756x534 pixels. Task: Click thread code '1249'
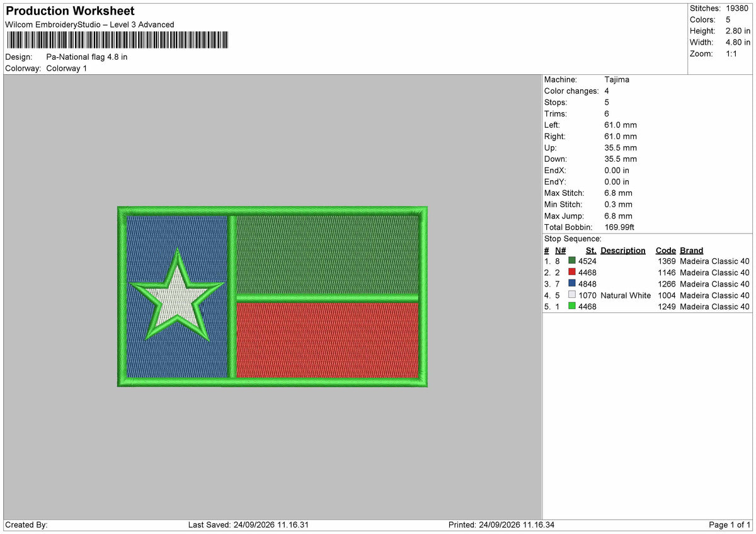pyautogui.click(x=667, y=306)
